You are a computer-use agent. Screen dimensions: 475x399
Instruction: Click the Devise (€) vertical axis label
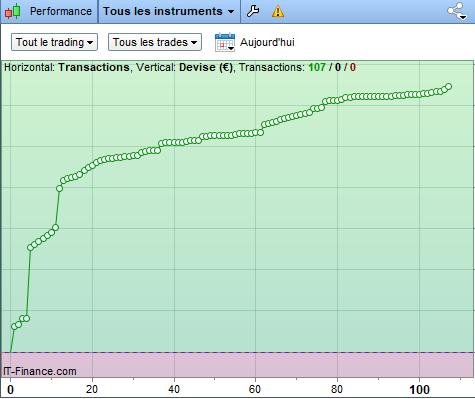coord(206,67)
